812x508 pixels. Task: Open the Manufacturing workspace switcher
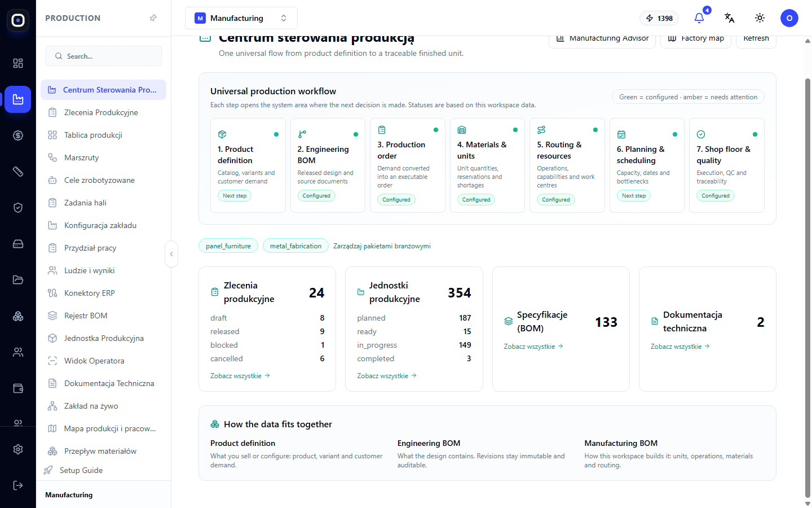(x=241, y=18)
